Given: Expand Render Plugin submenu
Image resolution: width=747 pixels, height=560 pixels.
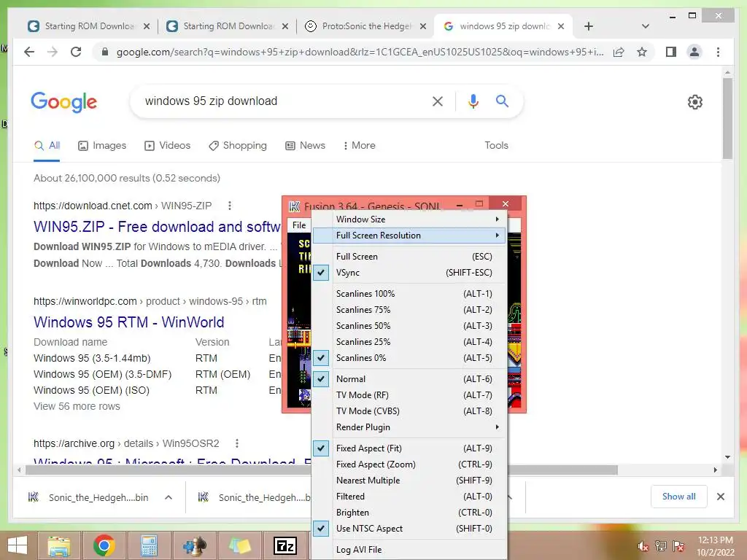Looking at the screenshot, I should (409, 427).
